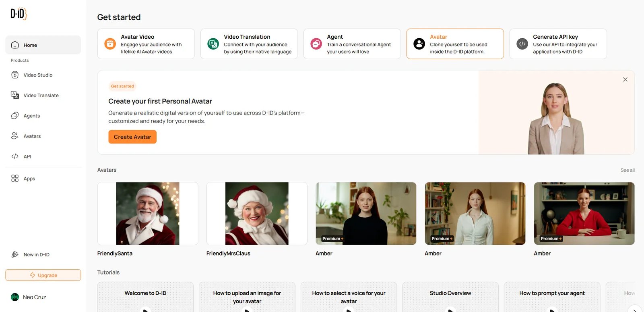Click the green Video Translation icon

[213, 44]
